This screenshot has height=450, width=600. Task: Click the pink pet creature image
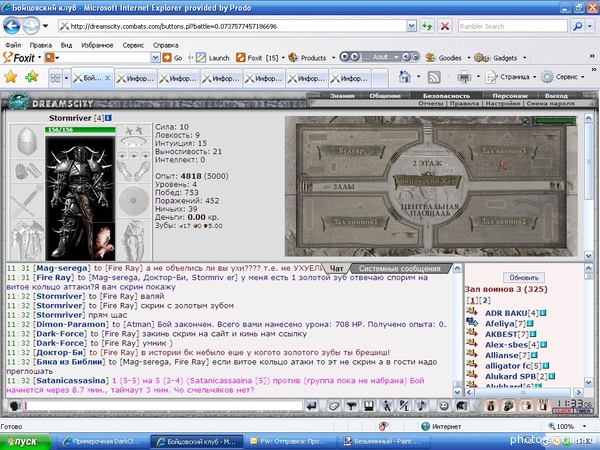[x=104, y=242]
